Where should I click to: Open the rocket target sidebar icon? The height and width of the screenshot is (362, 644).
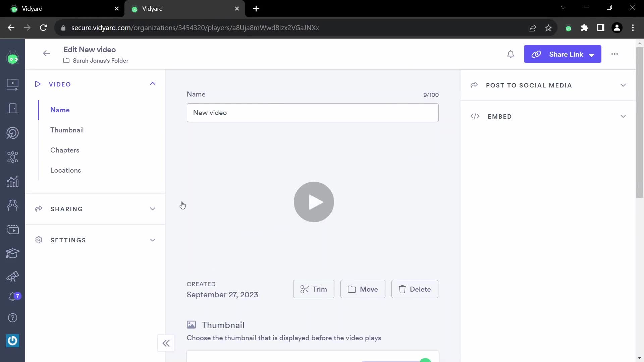[x=13, y=133]
